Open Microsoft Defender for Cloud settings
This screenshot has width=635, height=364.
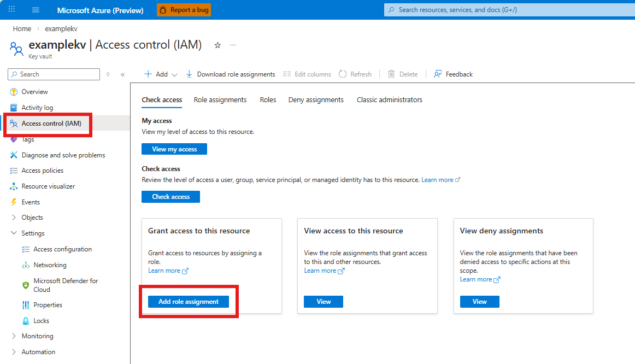65,285
